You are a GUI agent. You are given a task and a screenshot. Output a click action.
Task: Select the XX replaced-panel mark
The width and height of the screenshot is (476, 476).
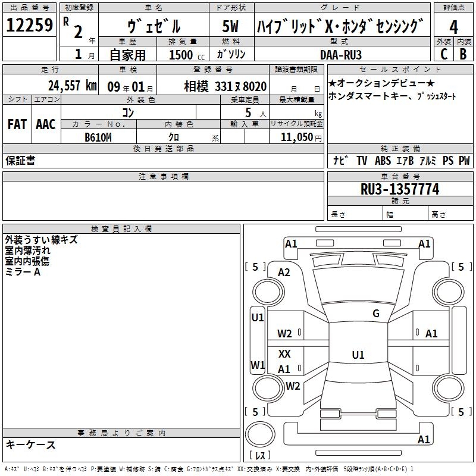284,353
